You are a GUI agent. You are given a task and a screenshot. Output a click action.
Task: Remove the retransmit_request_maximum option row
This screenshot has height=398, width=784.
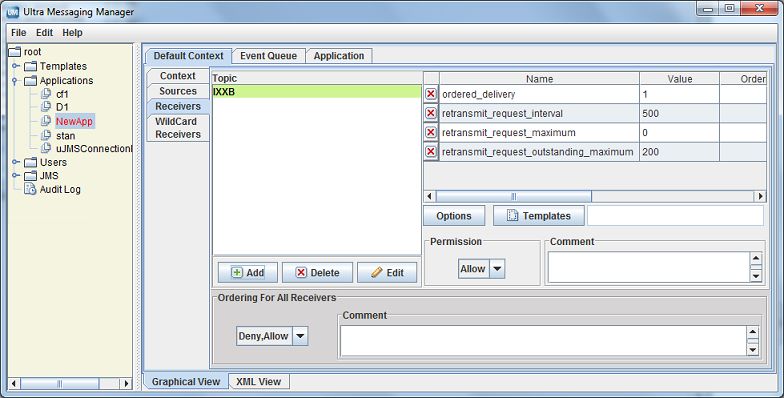coord(430,132)
